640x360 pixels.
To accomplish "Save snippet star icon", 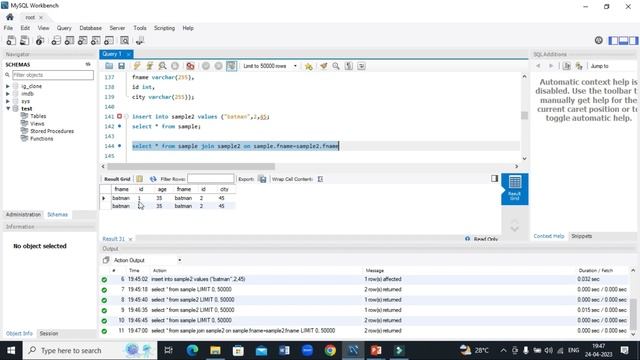I will pyautogui.click(x=309, y=66).
